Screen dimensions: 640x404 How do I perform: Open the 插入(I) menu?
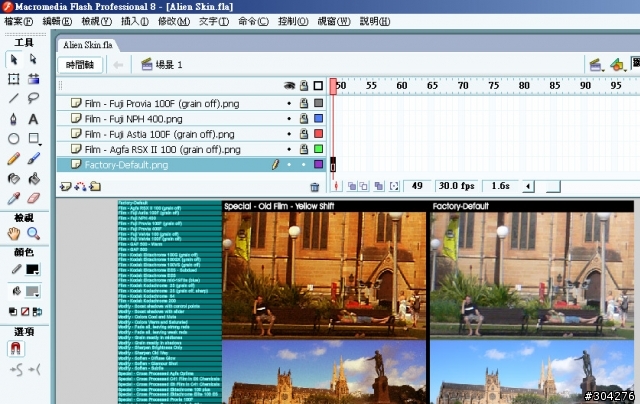pyautogui.click(x=135, y=21)
